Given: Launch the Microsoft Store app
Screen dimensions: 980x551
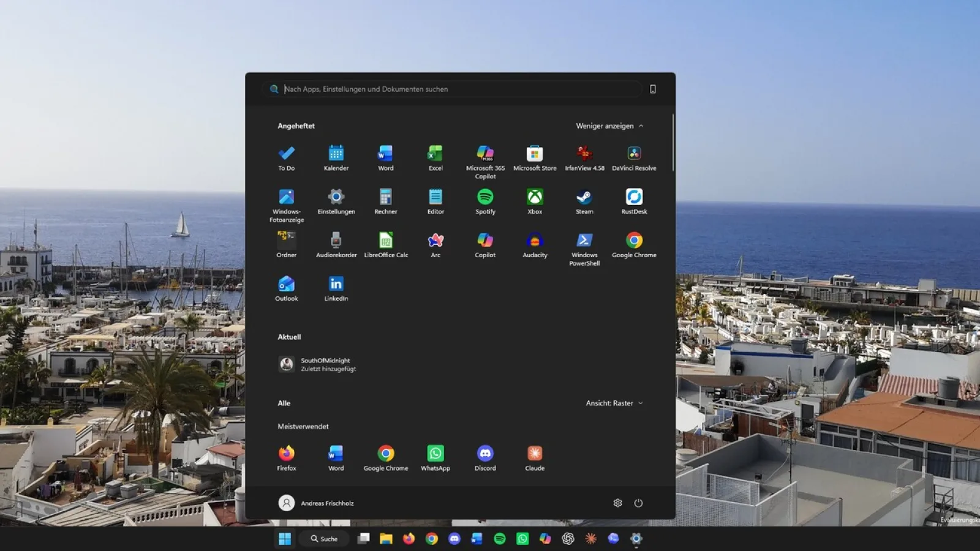Looking at the screenshot, I should (535, 158).
